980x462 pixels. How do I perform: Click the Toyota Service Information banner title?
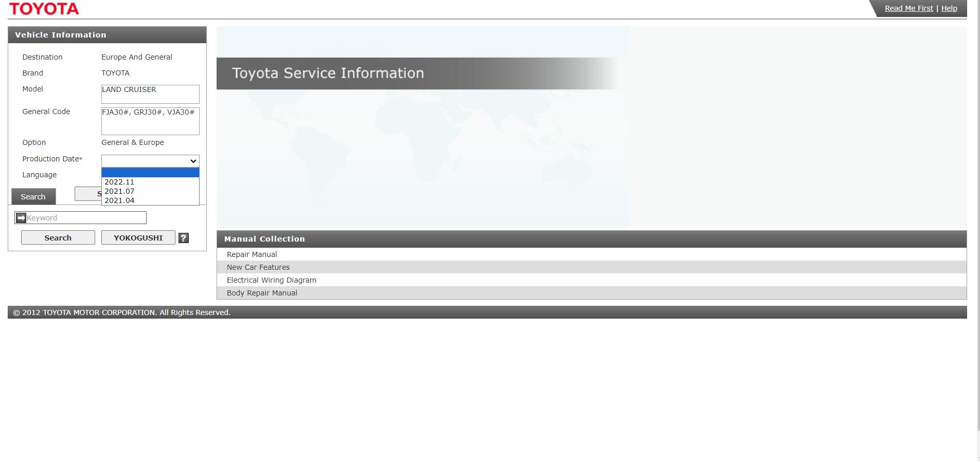pos(328,73)
